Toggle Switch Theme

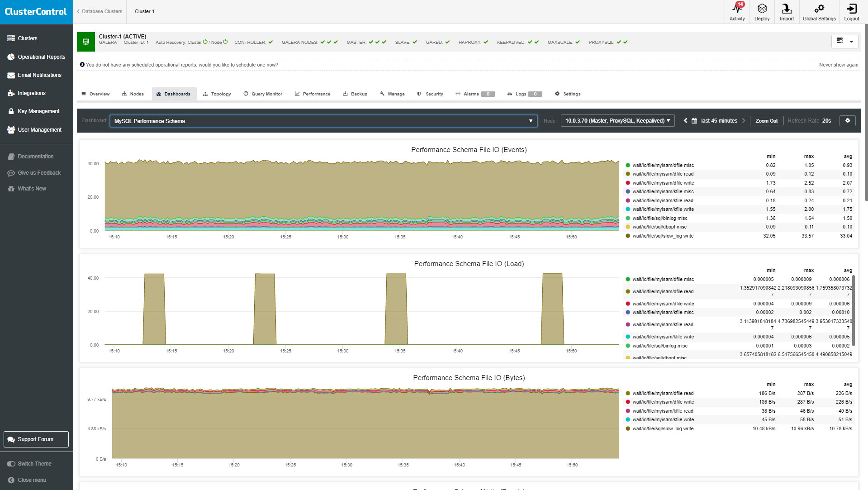pos(29,464)
